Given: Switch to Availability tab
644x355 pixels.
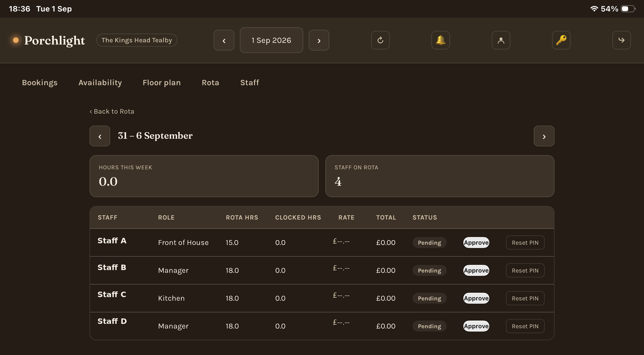Looking at the screenshot, I should (x=100, y=83).
